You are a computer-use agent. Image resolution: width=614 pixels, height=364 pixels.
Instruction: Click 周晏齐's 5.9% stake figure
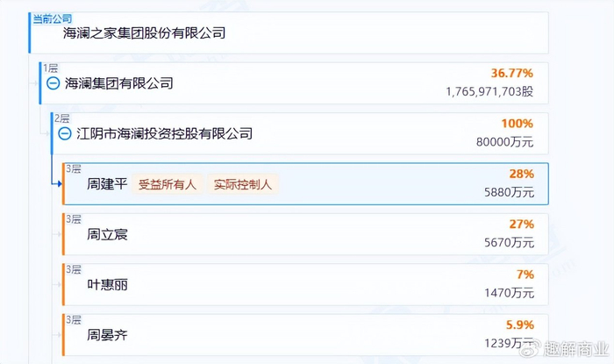(x=518, y=325)
